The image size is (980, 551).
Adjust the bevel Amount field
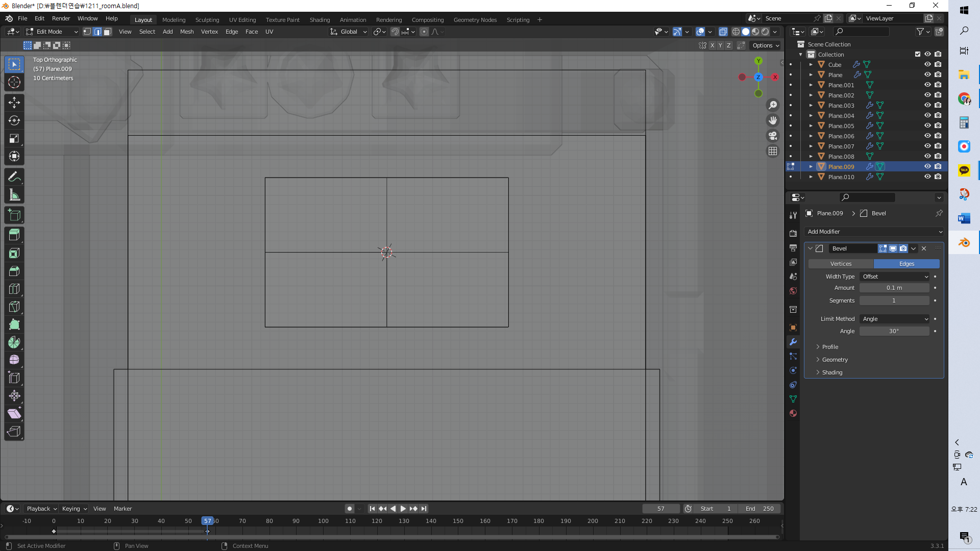click(894, 288)
